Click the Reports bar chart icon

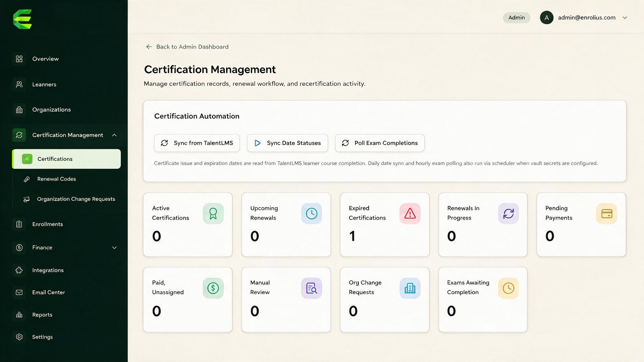click(x=19, y=315)
